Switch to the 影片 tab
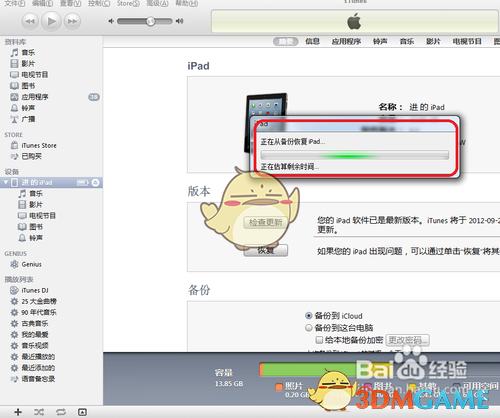The height and width of the screenshot is (418, 500). point(433,41)
